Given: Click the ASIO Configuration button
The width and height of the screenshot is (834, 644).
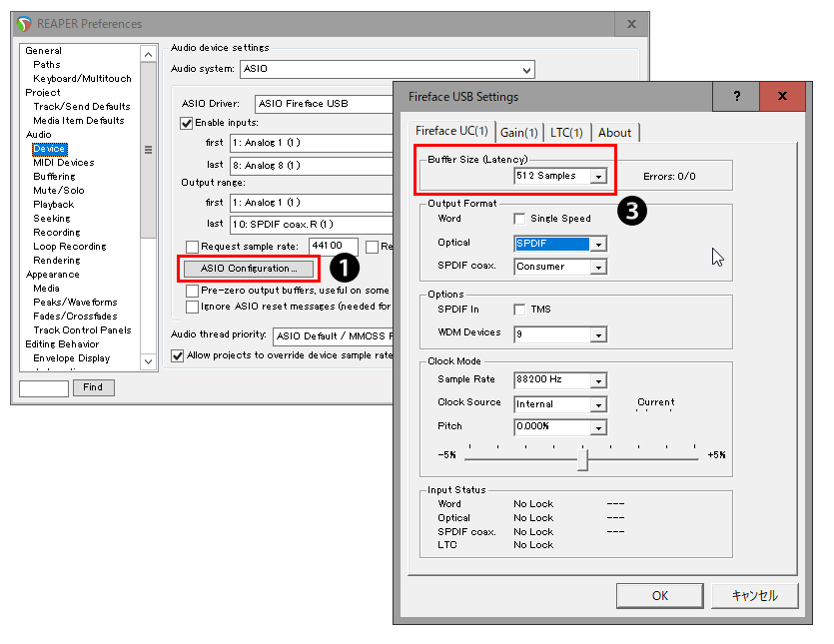Looking at the screenshot, I should coord(249,269).
